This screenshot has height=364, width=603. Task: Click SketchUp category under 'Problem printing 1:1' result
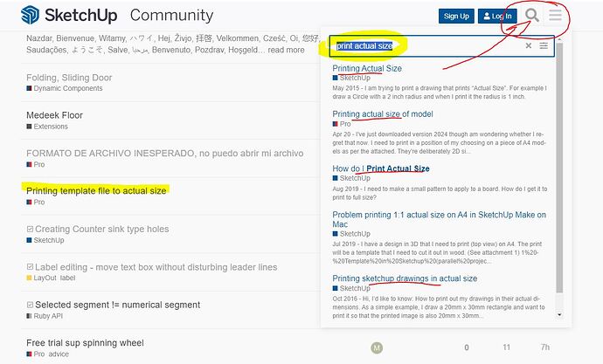351,234
